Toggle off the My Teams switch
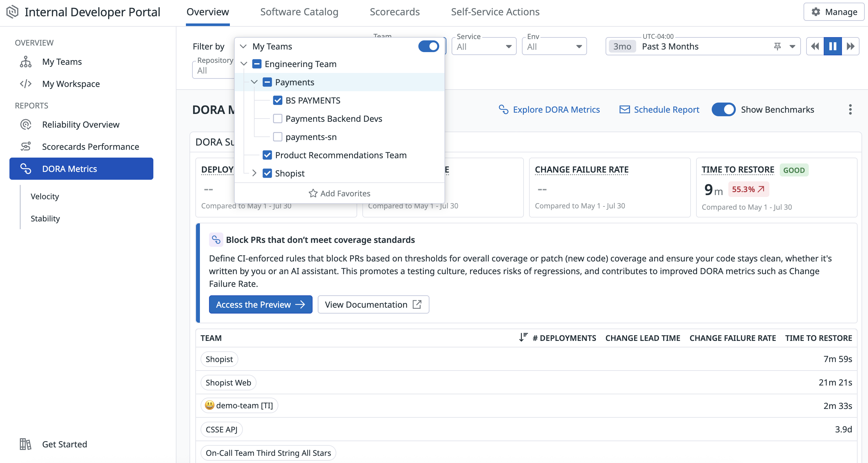This screenshot has height=463, width=868. [x=428, y=46]
